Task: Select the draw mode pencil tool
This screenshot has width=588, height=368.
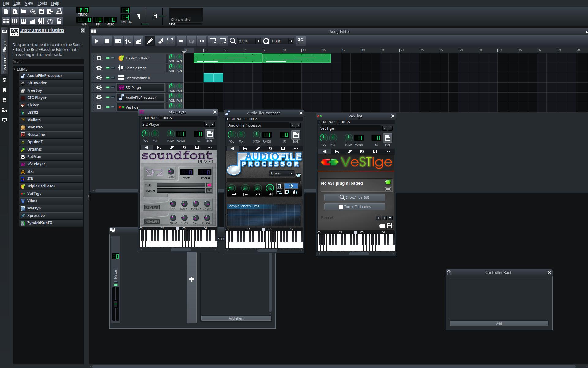Action: click(x=149, y=41)
